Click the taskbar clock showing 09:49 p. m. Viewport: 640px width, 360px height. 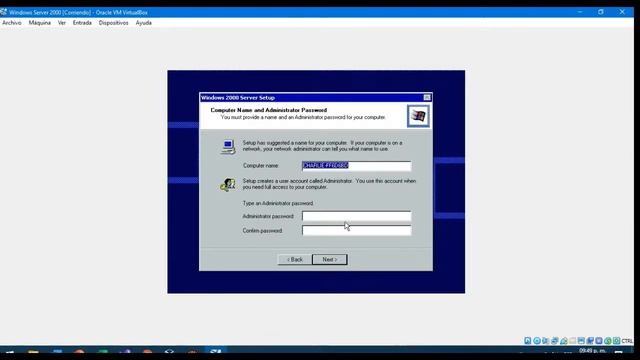pos(592,351)
